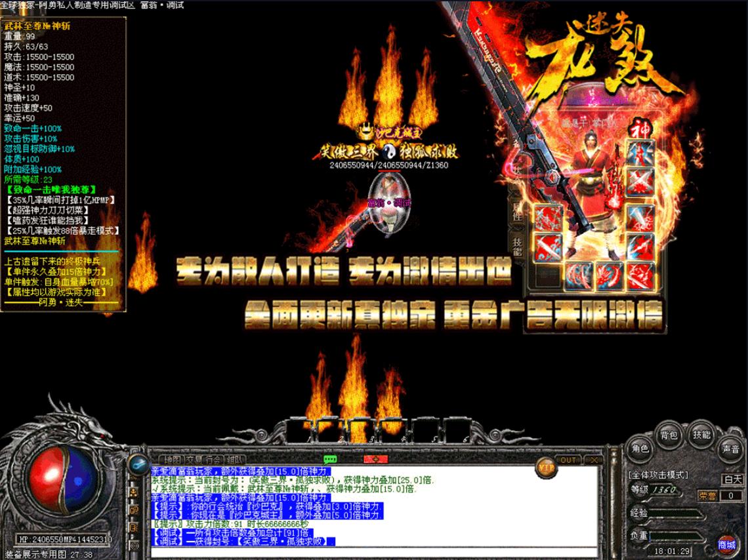
Task: Open the 技能 tab in character panel
Action: (x=517, y=247)
